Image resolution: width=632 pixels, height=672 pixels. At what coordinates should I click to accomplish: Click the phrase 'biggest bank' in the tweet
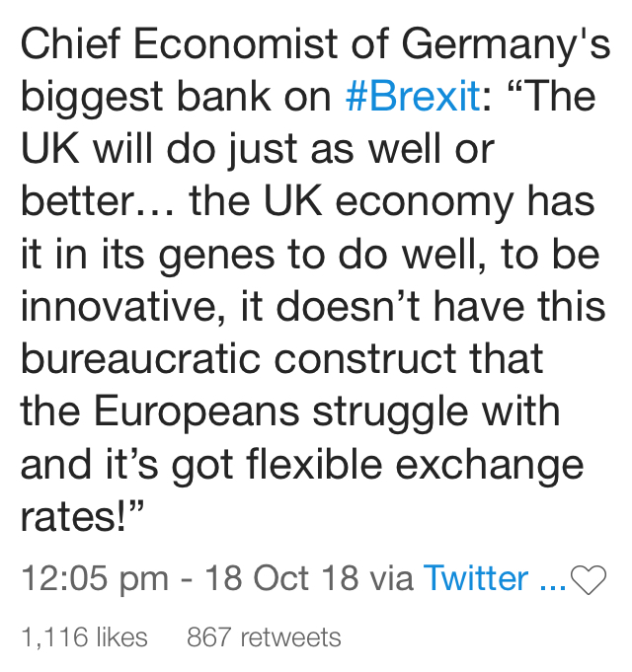pos(146,98)
